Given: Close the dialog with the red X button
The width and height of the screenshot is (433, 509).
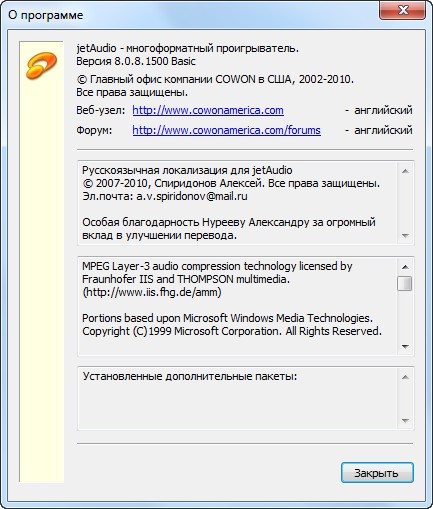Looking at the screenshot, I should pyautogui.click(x=402, y=11).
